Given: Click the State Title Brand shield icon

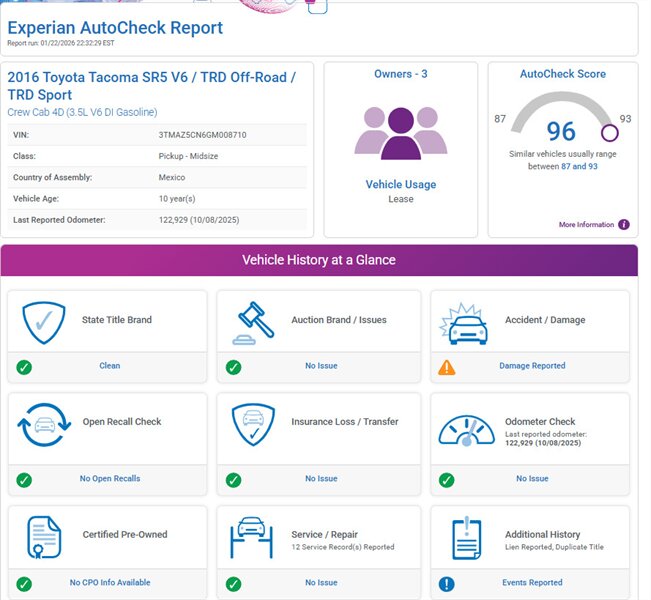Looking at the screenshot, I should pos(44,322).
